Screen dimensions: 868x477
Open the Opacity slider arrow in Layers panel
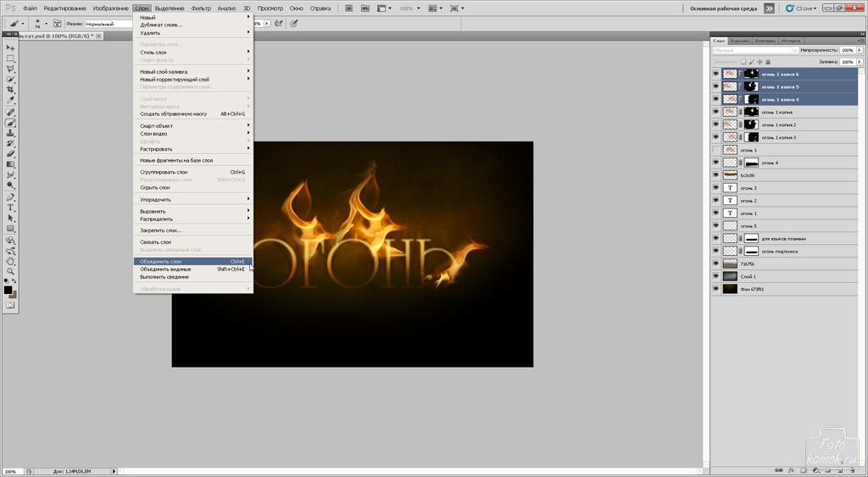pos(860,50)
